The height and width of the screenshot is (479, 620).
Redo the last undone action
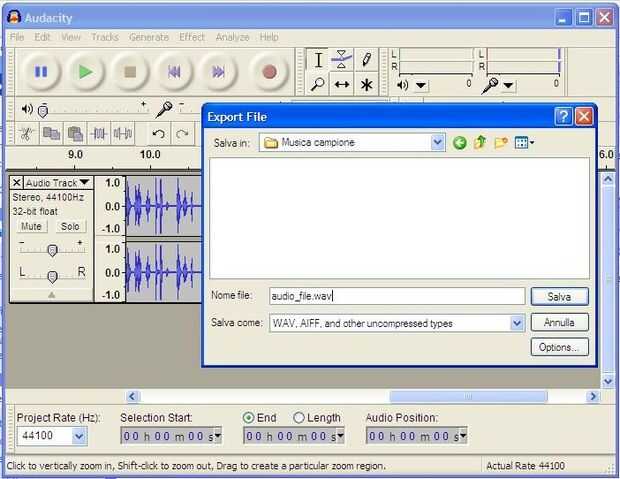[x=182, y=134]
